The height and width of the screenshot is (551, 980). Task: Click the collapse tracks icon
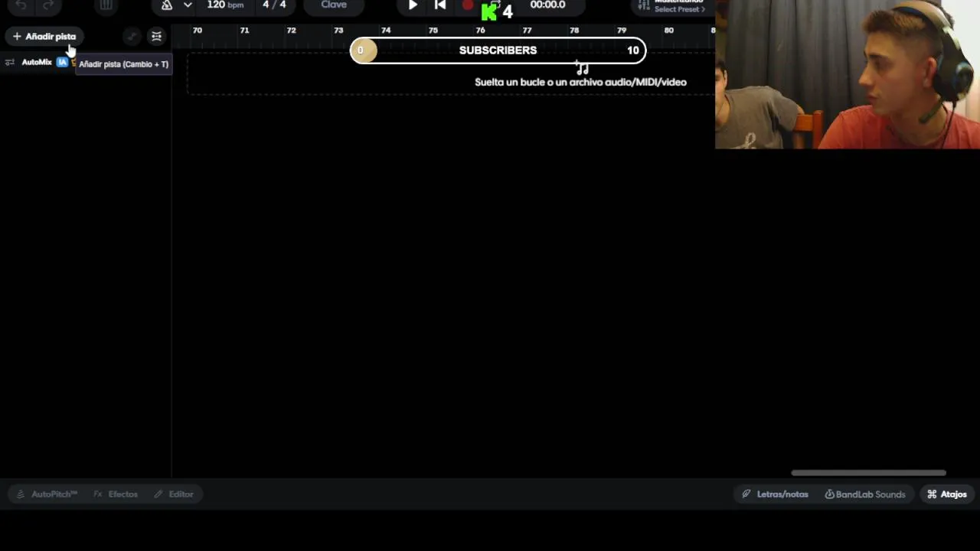pyautogui.click(x=156, y=37)
